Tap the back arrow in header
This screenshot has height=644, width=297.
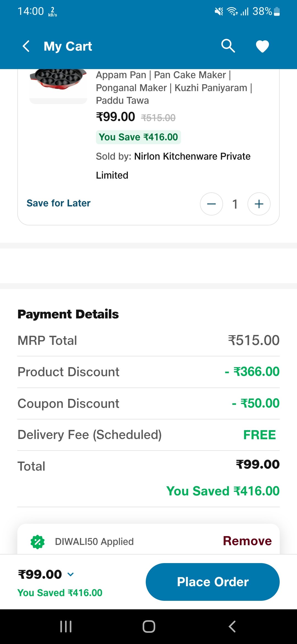26,46
